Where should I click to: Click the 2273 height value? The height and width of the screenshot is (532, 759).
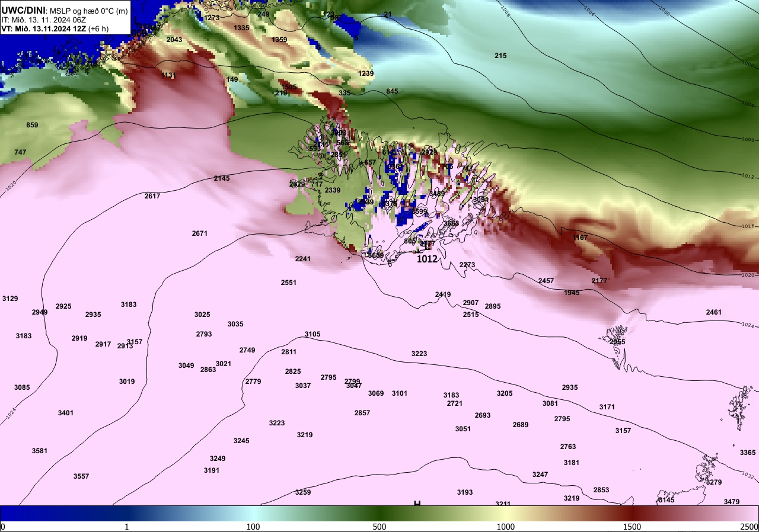pyautogui.click(x=467, y=265)
